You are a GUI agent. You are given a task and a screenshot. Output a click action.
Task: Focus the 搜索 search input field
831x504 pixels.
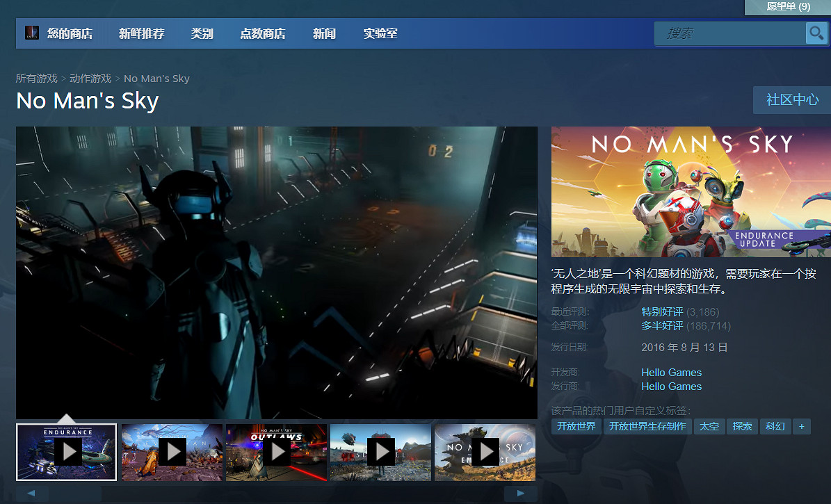point(730,33)
